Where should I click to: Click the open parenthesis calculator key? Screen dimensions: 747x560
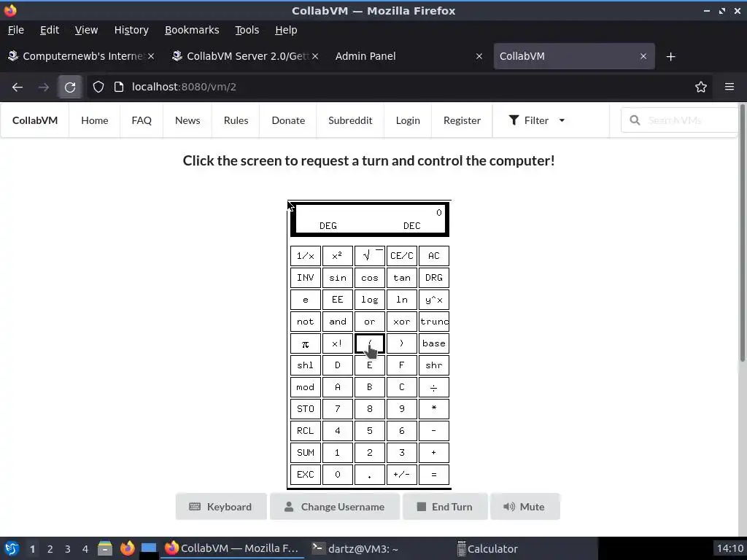[370, 343]
